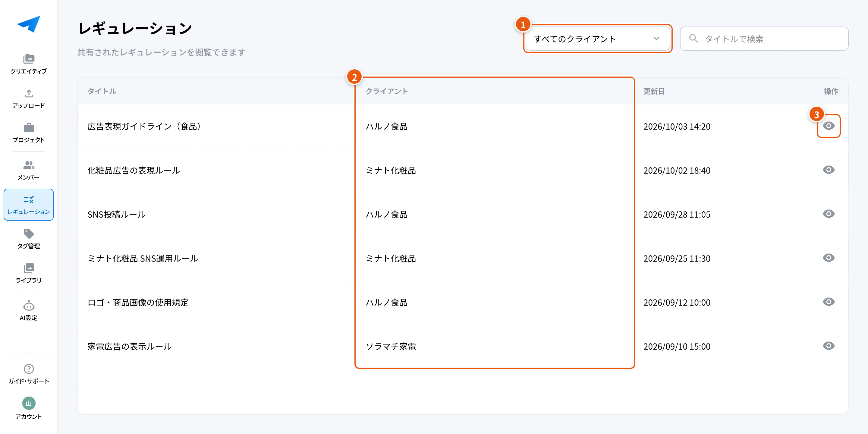Viewport: 868px width, 434px height.
Task: Click date 2026/10/02 18:40
Action: coord(677,171)
